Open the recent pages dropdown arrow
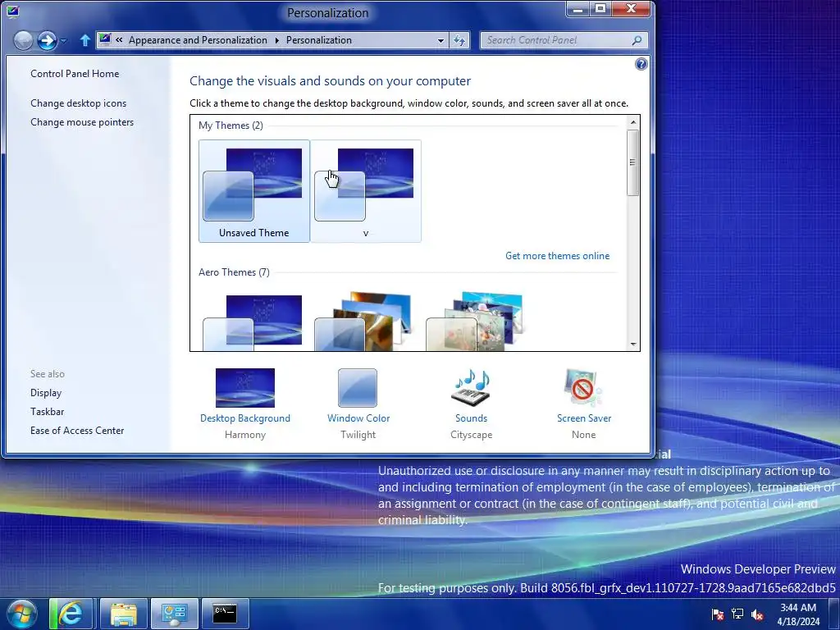This screenshot has height=630, width=840. (64, 41)
